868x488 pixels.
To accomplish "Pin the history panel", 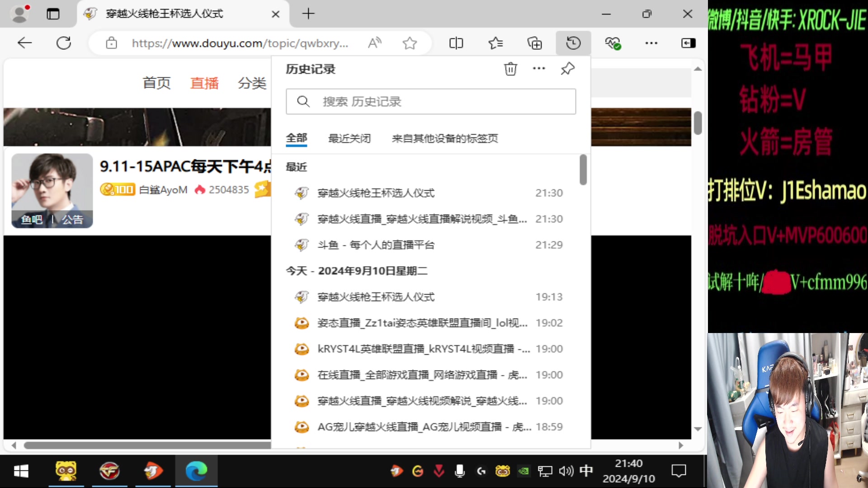I will click(567, 69).
